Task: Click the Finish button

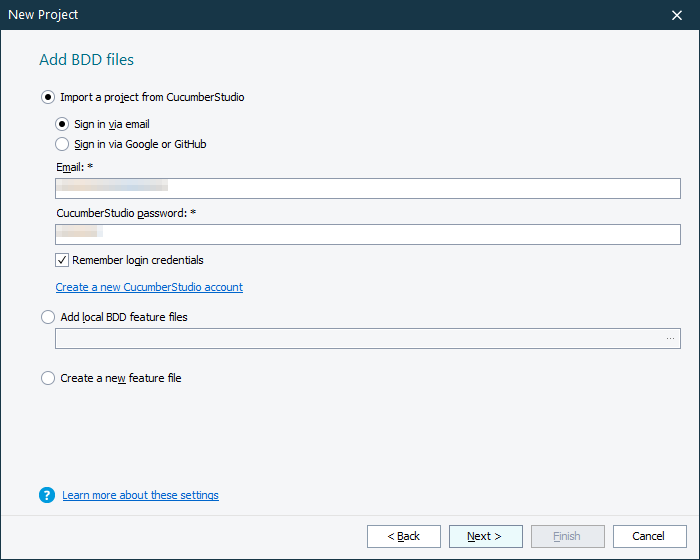Action: (567, 536)
